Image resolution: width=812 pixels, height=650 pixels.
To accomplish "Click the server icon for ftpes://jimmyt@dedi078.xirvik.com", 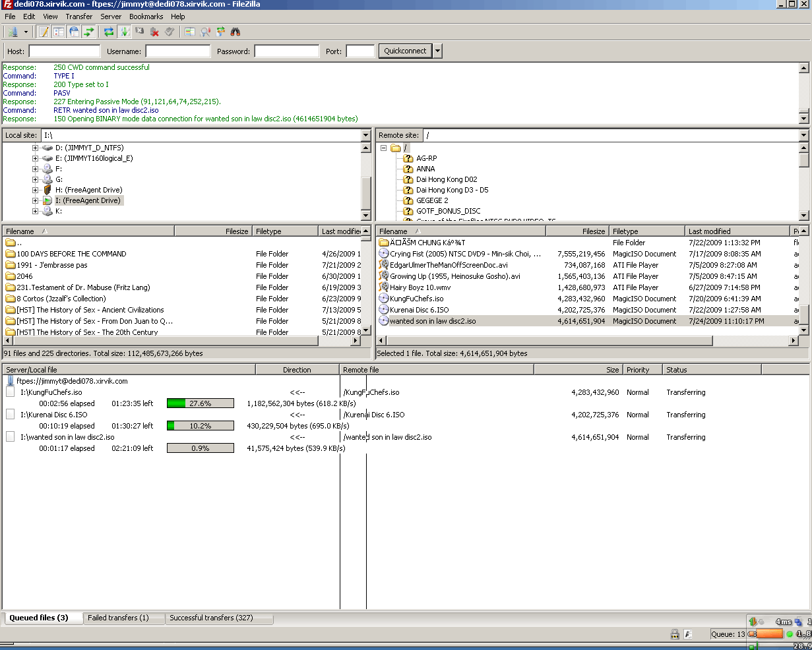I will pos(11,381).
